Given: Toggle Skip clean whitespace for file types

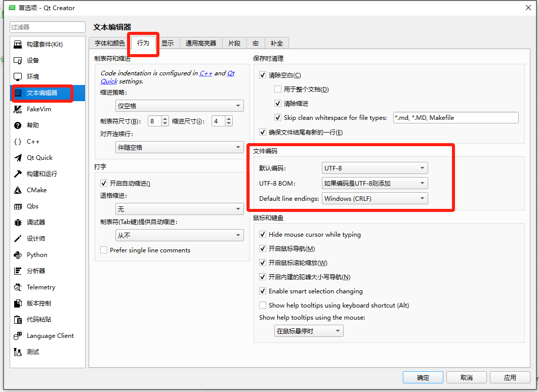Looking at the screenshot, I should pyautogui.click(x=278, y=117).
